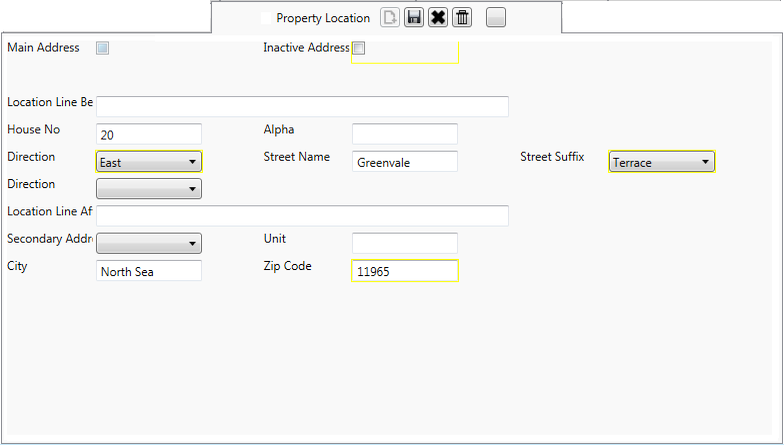Open the empty second Direction dropdown

(x=149, y=189)
